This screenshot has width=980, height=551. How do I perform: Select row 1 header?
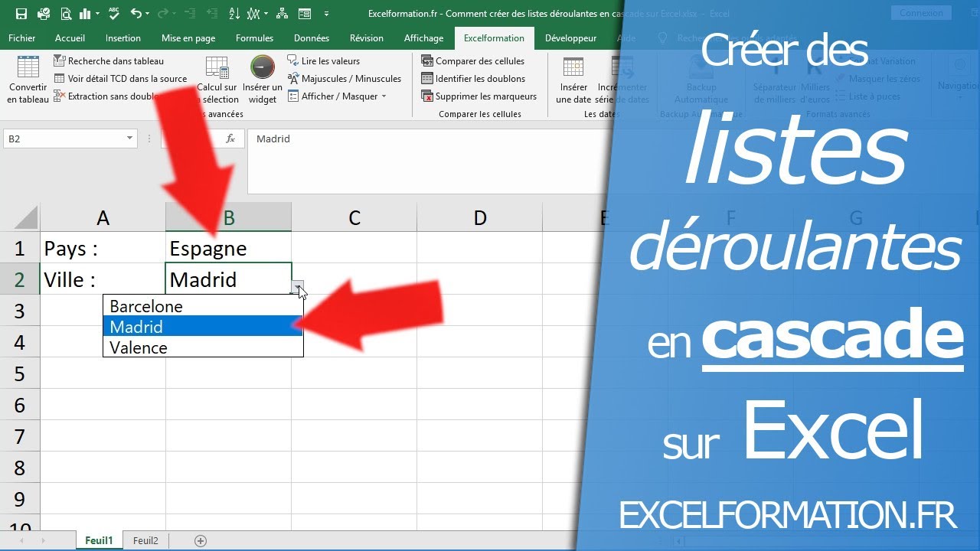20,248
